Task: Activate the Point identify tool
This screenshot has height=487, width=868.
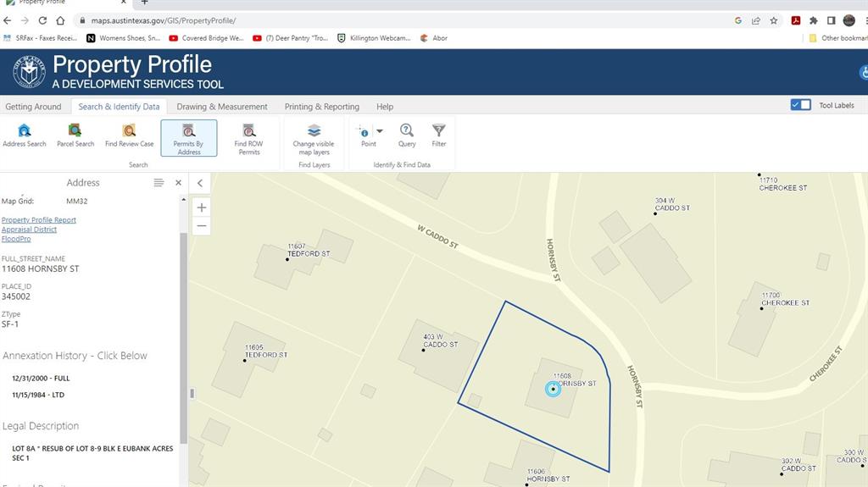Action: click(364, 136)
